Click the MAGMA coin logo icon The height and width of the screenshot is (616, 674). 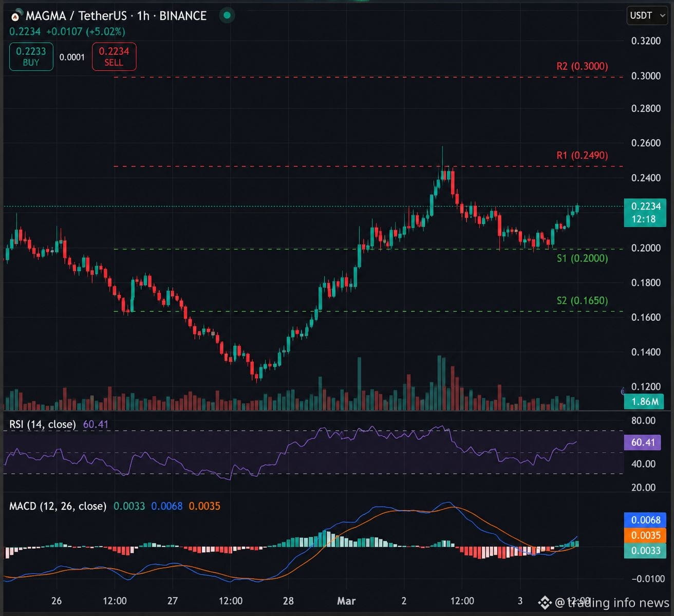(15, 16)
